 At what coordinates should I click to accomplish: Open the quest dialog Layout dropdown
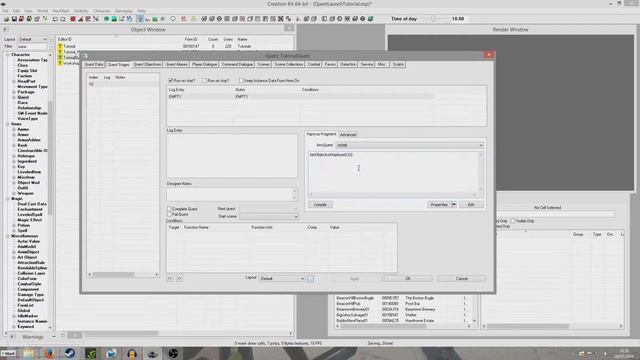(x=282, y=278)
